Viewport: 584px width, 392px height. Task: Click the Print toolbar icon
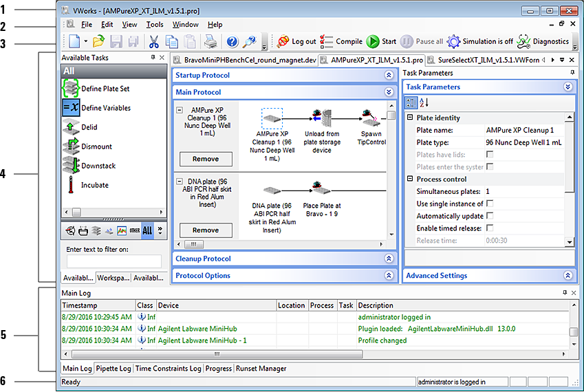[x=210, y=41]
